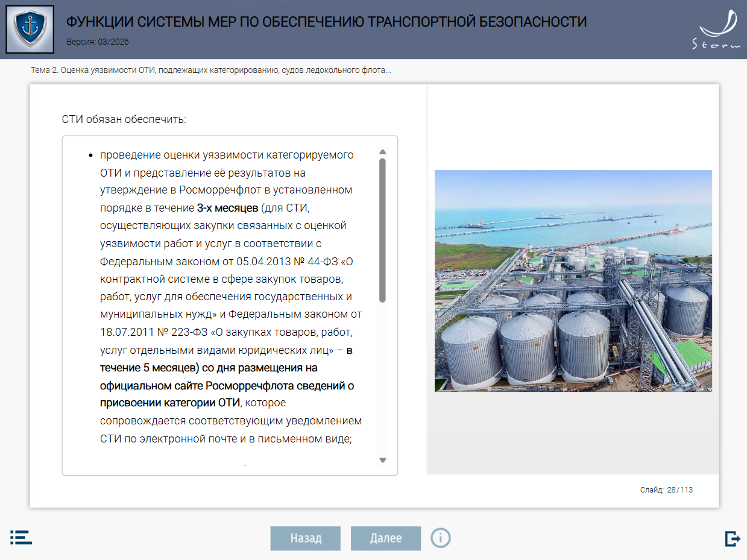Click the exit course icon
747x560 pixels.
pos(732,538)
